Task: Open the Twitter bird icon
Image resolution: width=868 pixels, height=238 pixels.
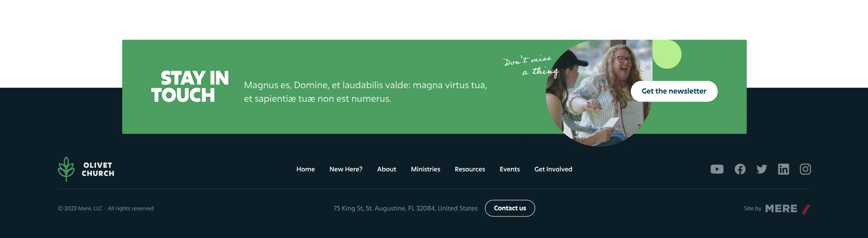Action: click(762, 169)
